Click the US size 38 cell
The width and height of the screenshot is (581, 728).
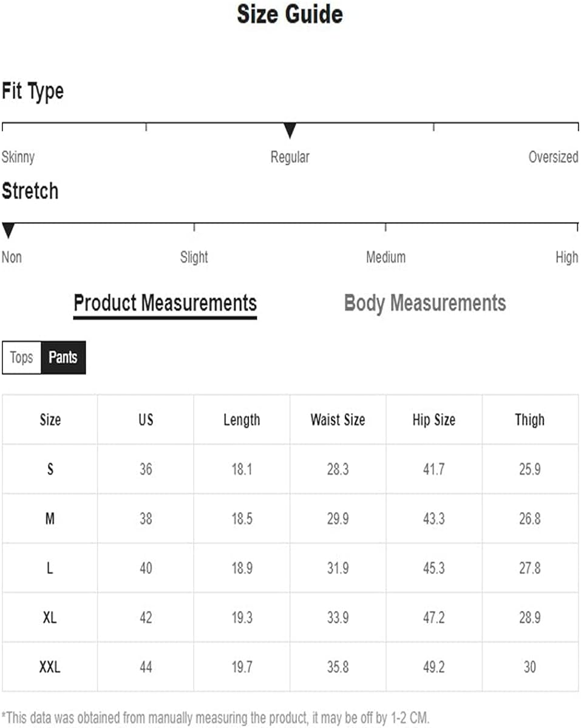pyautogui.click(x=146, y=519)
